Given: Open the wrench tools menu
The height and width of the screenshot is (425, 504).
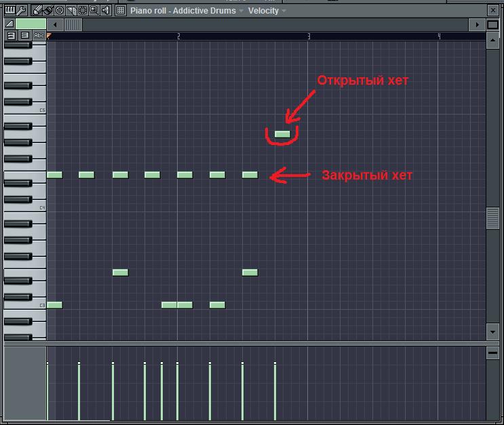Looking at the screenshot, I should [x=21, y=10].
